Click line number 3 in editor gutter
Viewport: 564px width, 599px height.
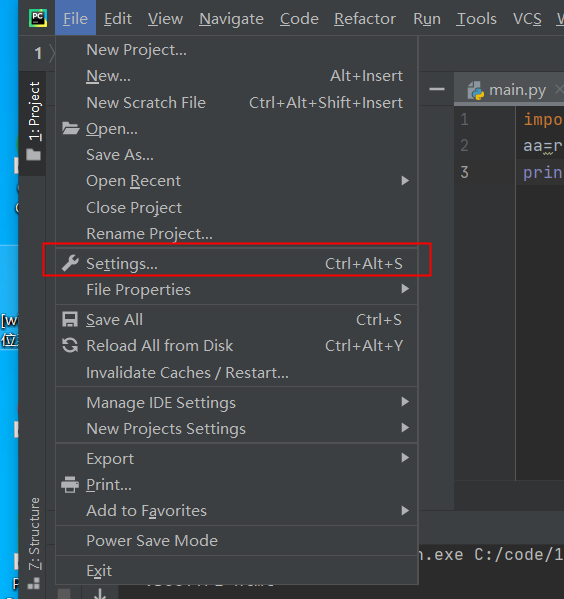tap(464, 172)
